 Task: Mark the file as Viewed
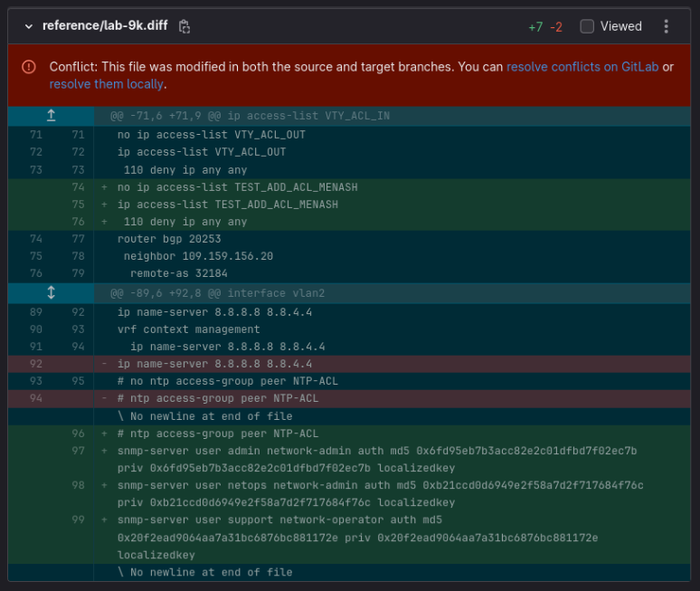pyautogui.click(x=587, y=26)
